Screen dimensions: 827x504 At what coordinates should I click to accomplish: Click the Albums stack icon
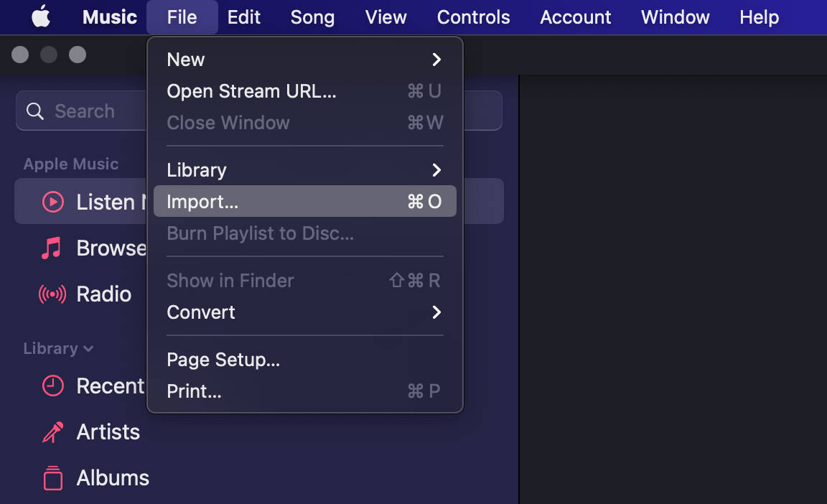[52, 477]
